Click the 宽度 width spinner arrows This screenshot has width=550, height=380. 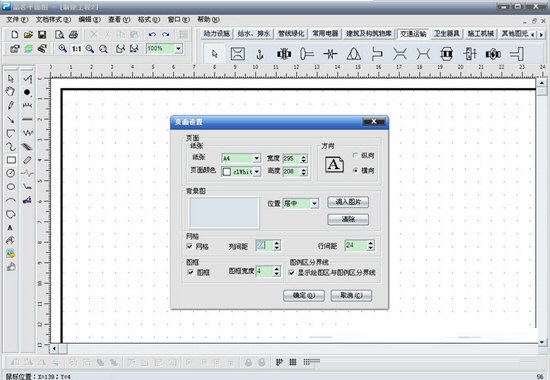pyautogui.click(x=304, y=159)
